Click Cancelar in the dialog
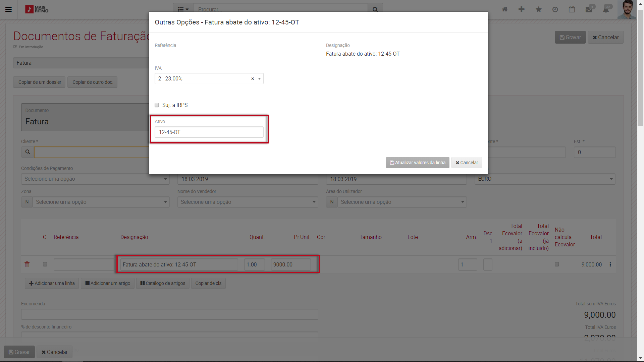 tap(467, 163)
